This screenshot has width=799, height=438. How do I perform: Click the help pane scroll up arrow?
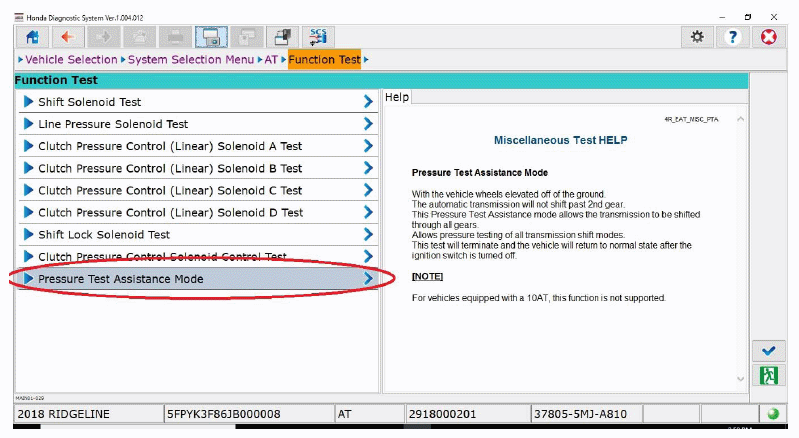740,119
